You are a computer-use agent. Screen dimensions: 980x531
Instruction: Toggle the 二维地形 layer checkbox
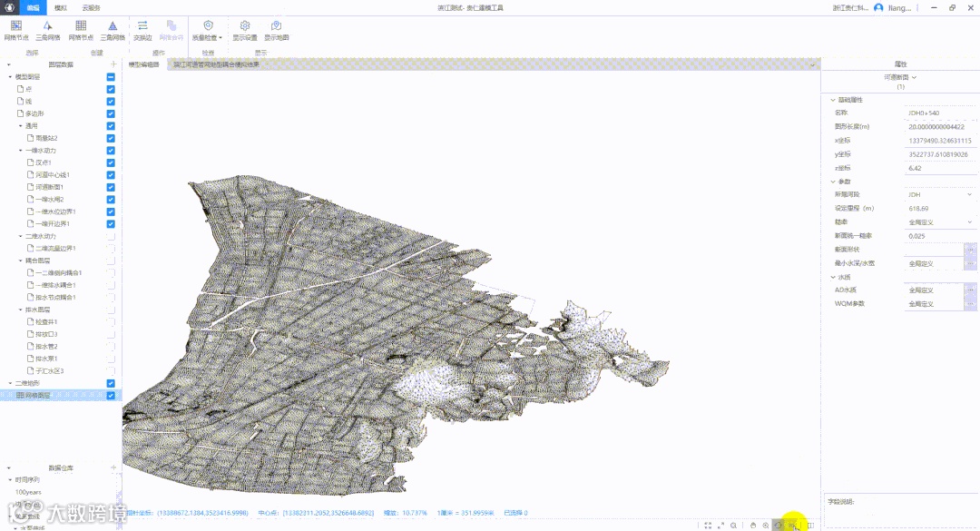pos(111,383)
